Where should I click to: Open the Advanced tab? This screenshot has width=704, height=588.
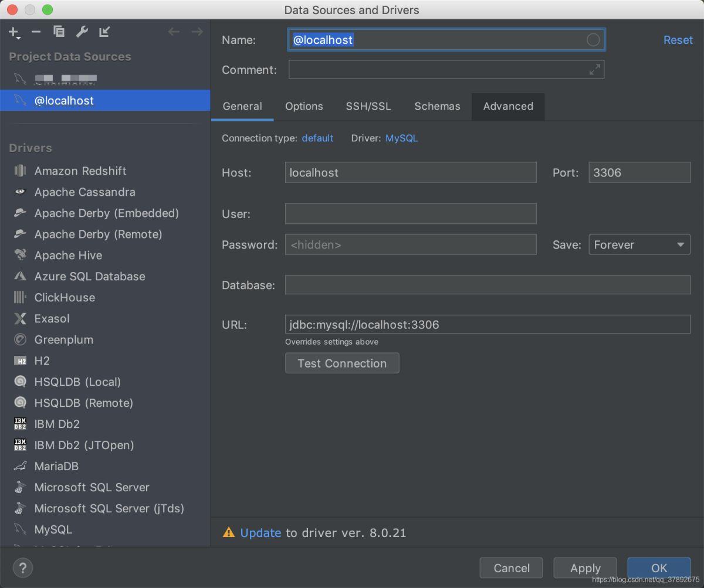point(508,106)
